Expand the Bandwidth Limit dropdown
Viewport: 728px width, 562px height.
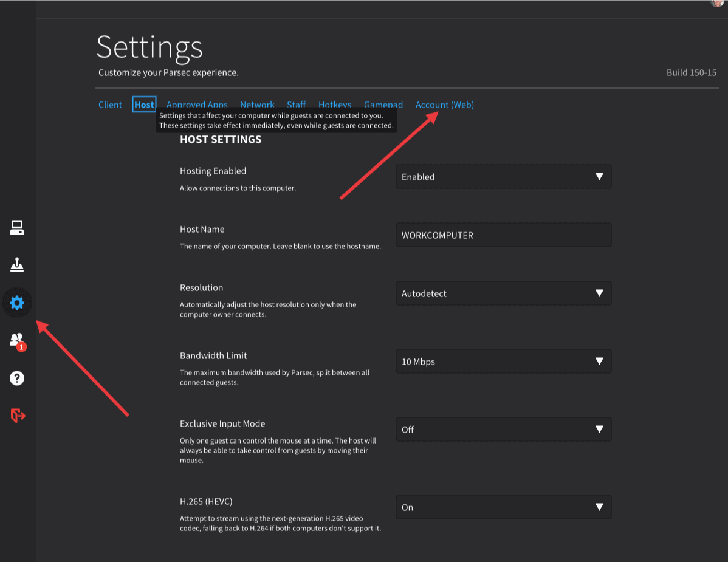click(503, 362)
